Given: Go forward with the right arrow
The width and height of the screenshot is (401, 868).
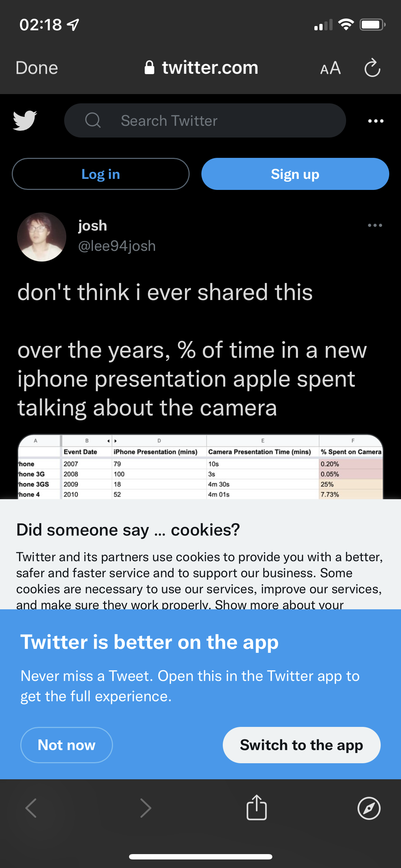Looking at the screenshot, I should pos(145,808).
